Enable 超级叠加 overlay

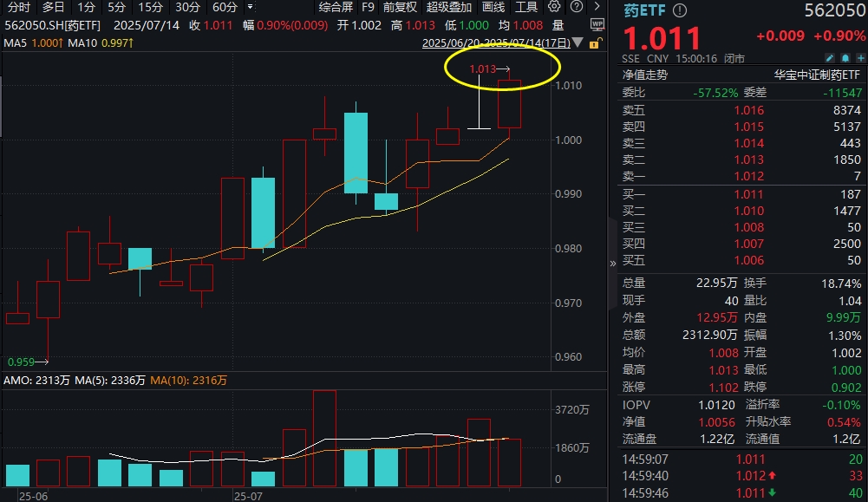449,7
